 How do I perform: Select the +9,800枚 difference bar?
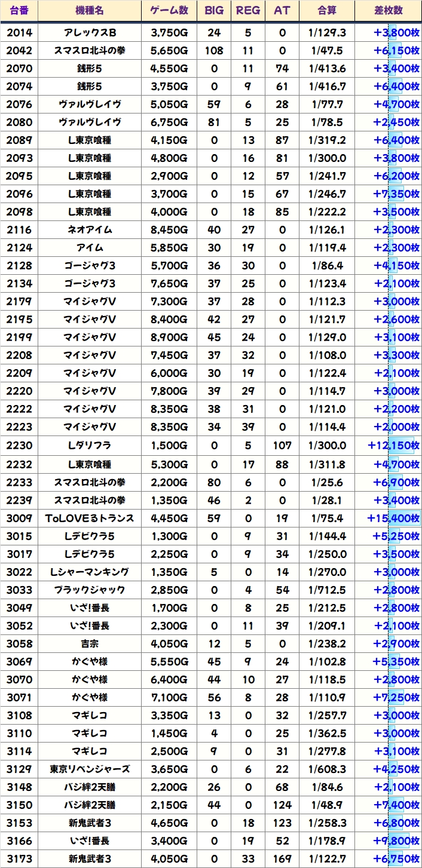coord(396,841)
